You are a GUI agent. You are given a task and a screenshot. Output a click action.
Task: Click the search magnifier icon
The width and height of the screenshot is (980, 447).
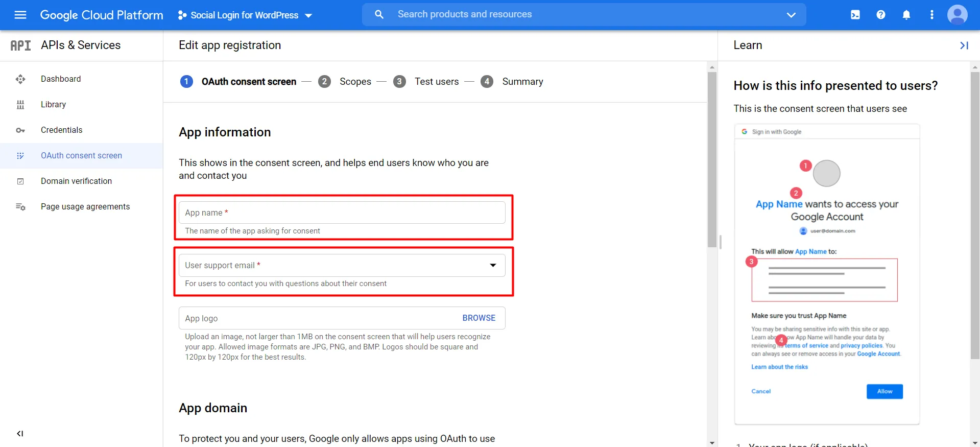pos(379,14)
